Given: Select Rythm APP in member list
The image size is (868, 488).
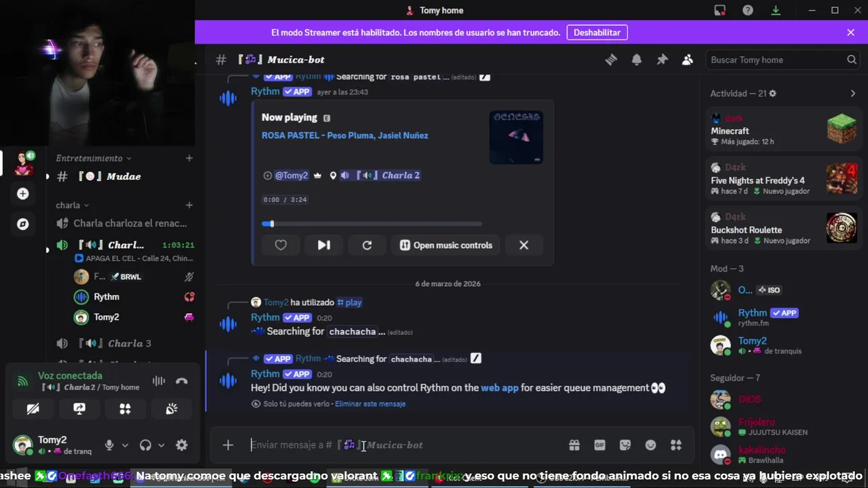Looking at the screenshot, I should click(783, 317).
